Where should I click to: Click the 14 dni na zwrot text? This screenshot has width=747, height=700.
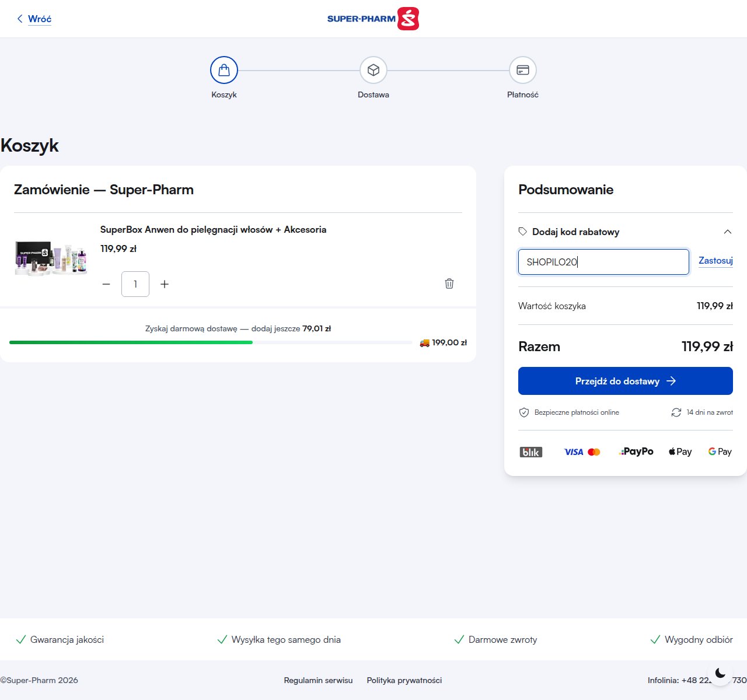click(x=710, y=412)
